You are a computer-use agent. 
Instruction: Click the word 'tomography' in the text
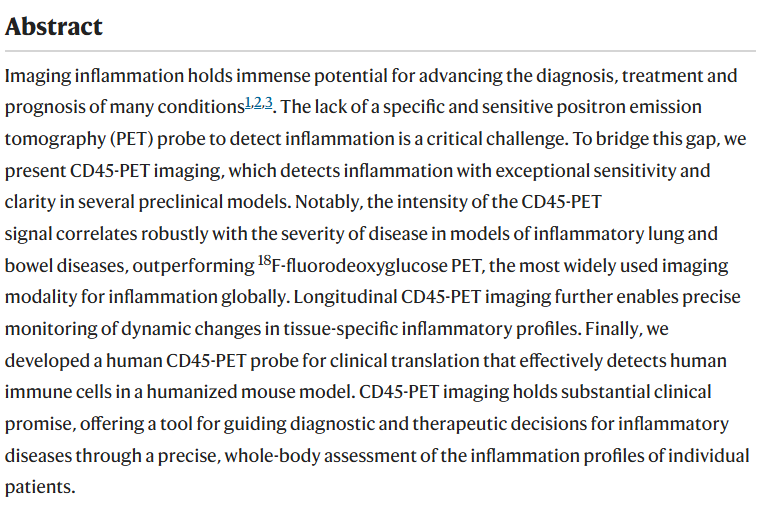[55, 140]
